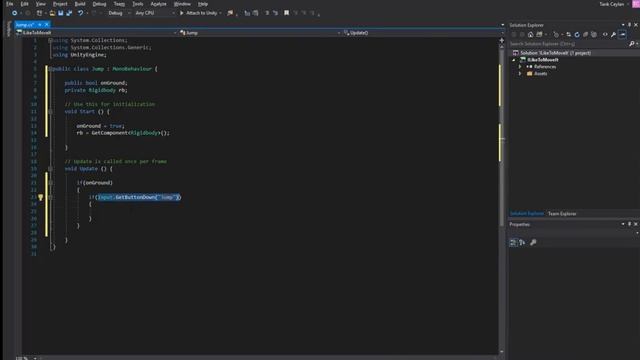This screenshot has height=360, width=640.
Task: Click the Refresh icon in Solution Explorer
Action: pyautogui.click(x=577, y=35)
